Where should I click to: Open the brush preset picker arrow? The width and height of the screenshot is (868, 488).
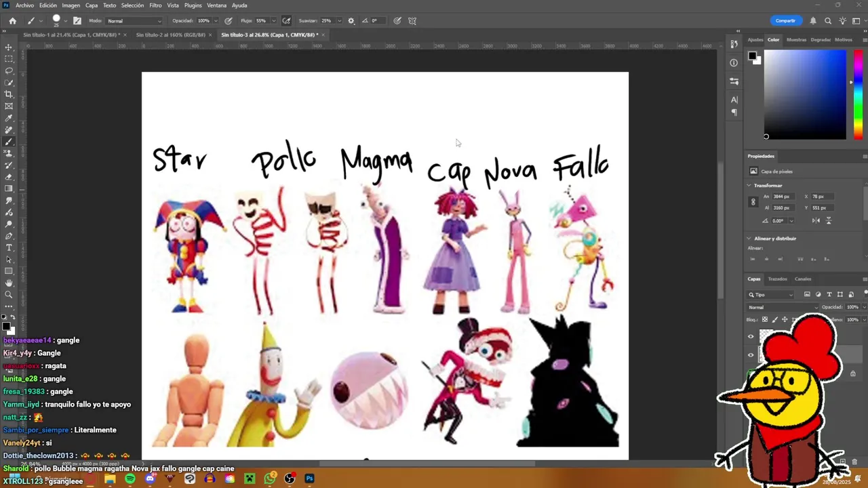coord(66,20)
